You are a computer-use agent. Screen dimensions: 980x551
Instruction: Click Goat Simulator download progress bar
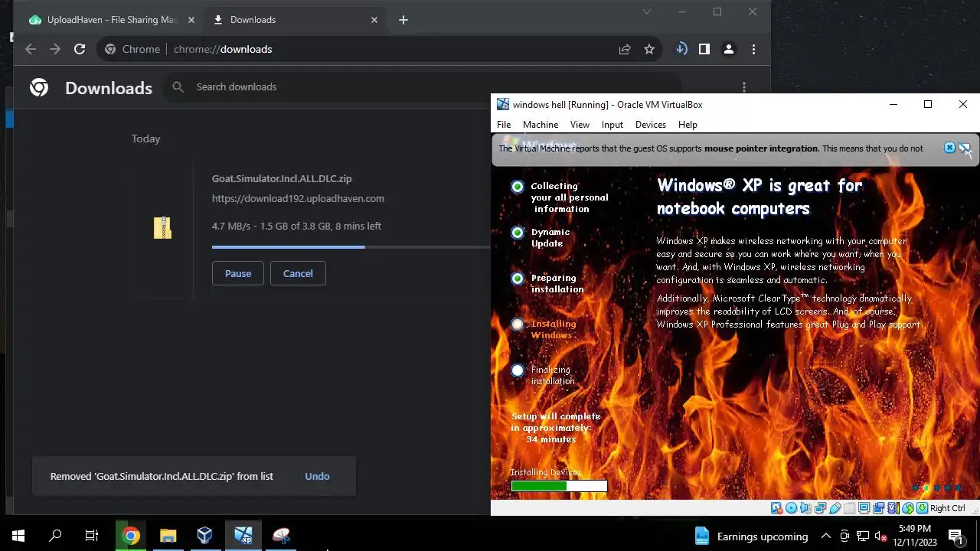[x=351, y=247]
